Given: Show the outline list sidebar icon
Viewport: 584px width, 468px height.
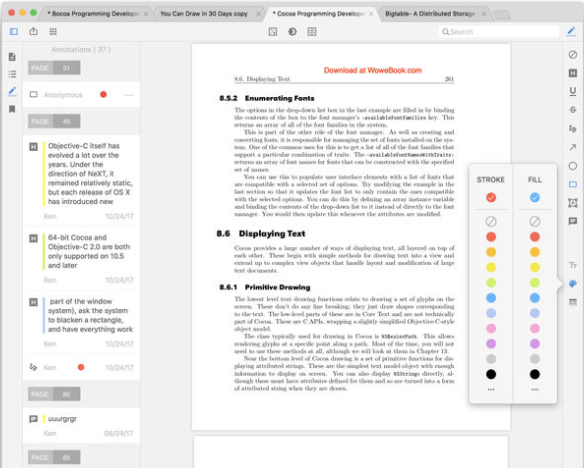Looking at the screenshot, I should coord(12,74).
